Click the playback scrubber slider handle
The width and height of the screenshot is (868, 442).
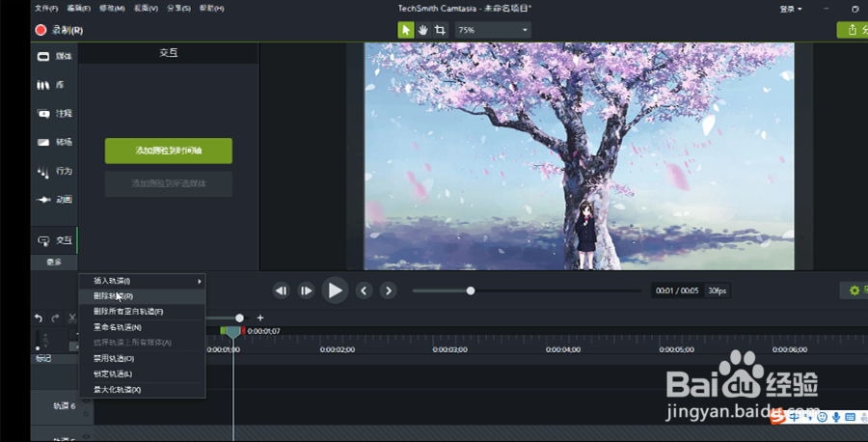[471, 290]
